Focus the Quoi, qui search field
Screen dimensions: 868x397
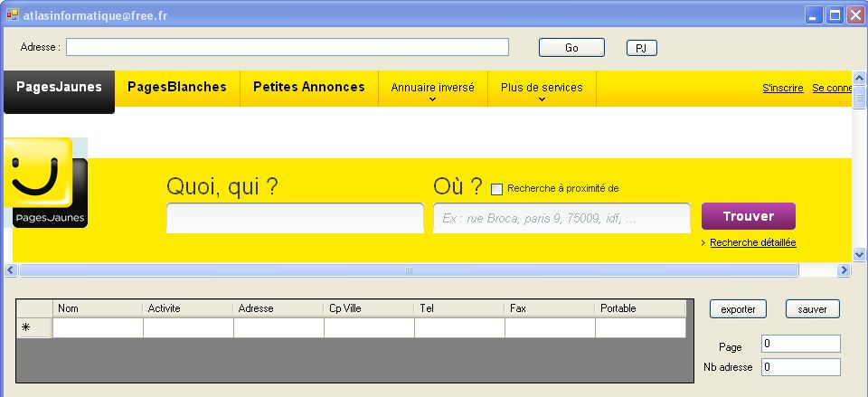(x=295, y=218)
